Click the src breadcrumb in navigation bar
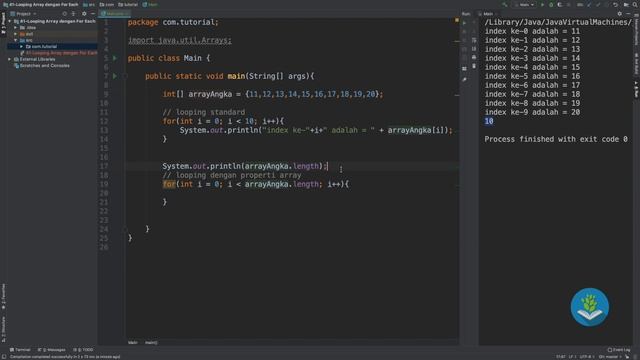 89,4
